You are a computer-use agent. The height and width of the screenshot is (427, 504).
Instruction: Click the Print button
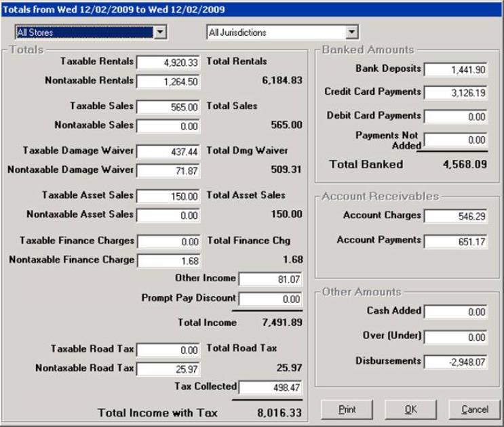tap(347, 409)
